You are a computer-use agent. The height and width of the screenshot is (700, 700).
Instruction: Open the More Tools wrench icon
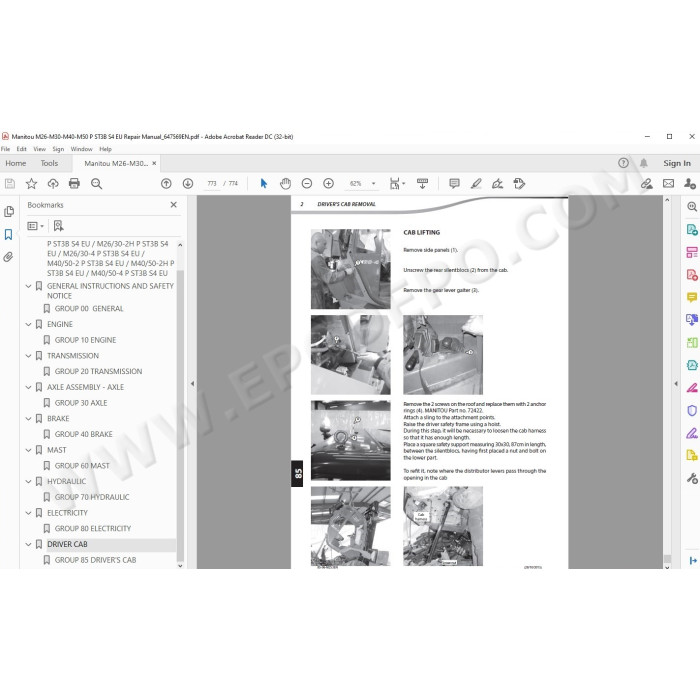(692, 479)
